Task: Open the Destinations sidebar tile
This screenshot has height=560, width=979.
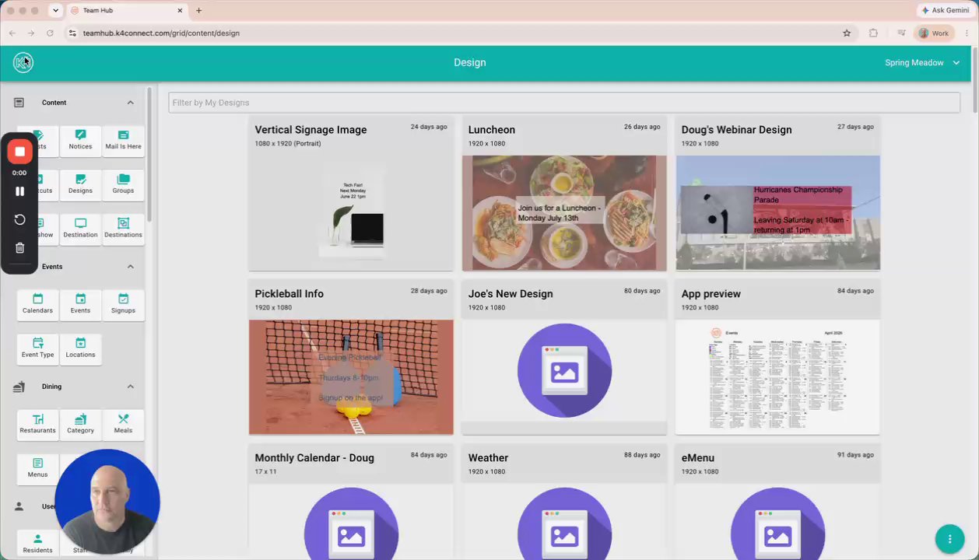Action: [x=123, y=229]
